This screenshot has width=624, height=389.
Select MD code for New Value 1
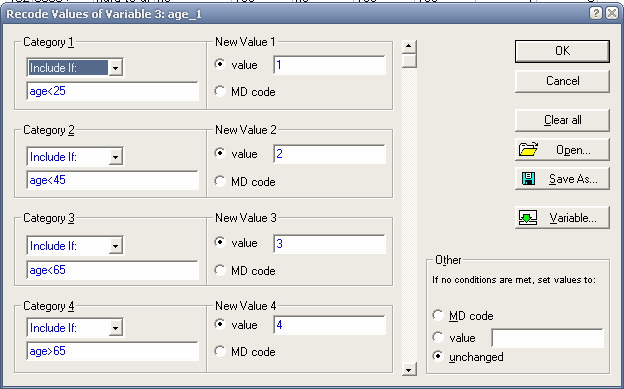click(220, 92)
